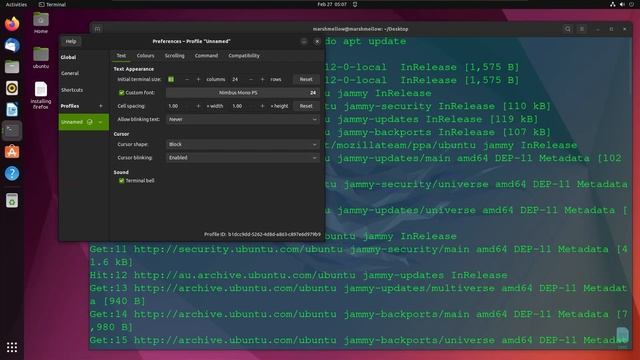Switch to the Command tab

tap(206, 56)
